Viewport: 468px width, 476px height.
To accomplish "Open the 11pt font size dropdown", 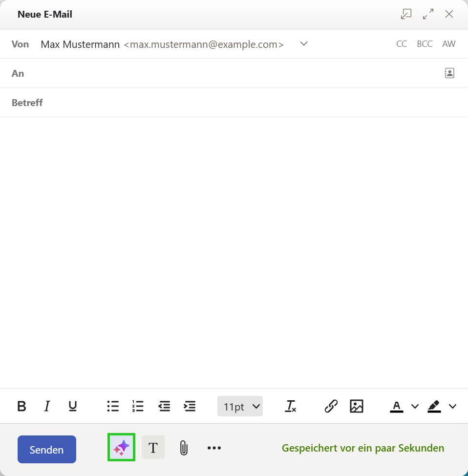I will click(240, 406).
